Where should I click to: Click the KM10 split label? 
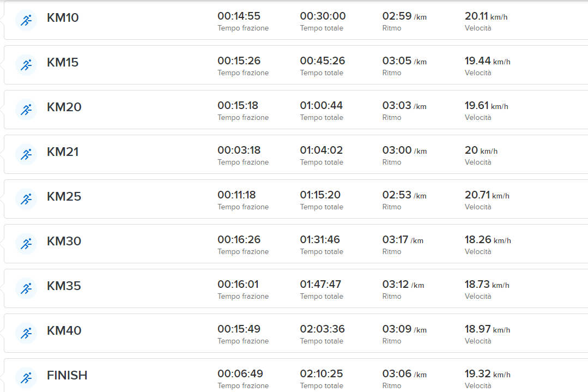click(x=63, y=17)
